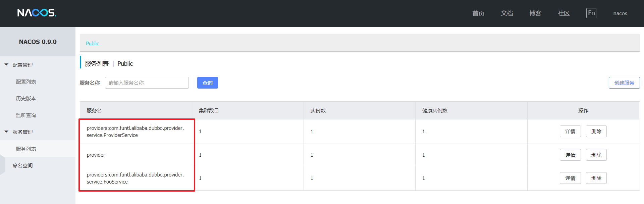Open the nacos user menu
The height and width of the screenshot is (204, 644).
pos(620,13)
